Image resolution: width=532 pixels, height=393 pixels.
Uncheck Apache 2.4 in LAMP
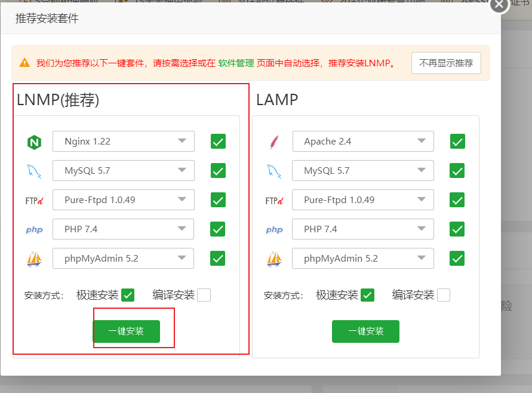pyautogui.click(x=458, y=141)
